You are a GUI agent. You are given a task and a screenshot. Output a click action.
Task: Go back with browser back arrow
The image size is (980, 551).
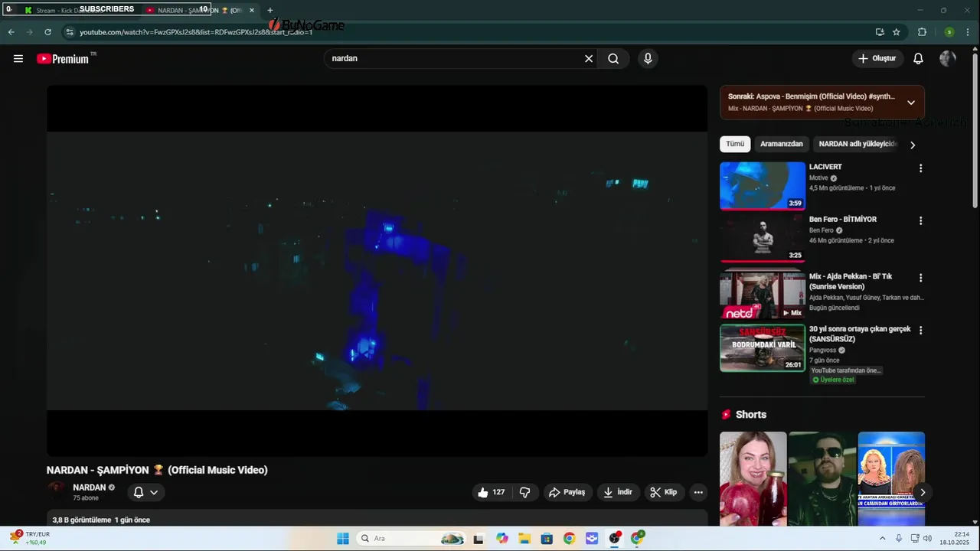coord(11,32)
